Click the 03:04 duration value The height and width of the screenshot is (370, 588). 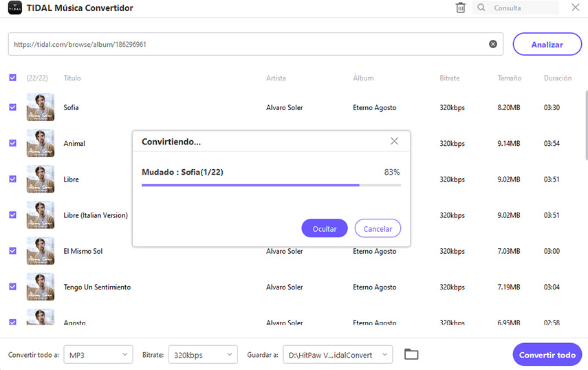[x=552, y=287]
